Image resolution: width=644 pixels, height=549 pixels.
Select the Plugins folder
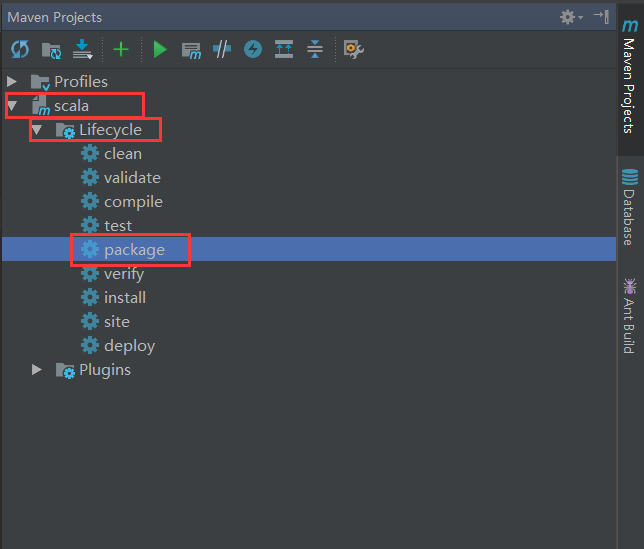(x=105, y=370)
